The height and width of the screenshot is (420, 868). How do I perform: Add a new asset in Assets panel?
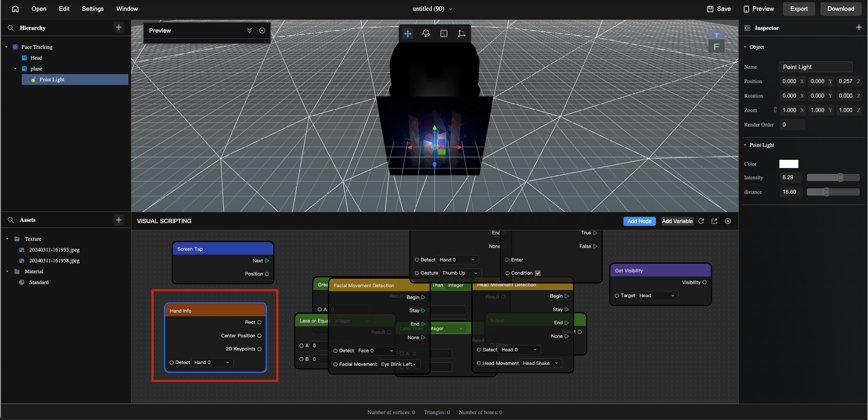pos(119,220)
